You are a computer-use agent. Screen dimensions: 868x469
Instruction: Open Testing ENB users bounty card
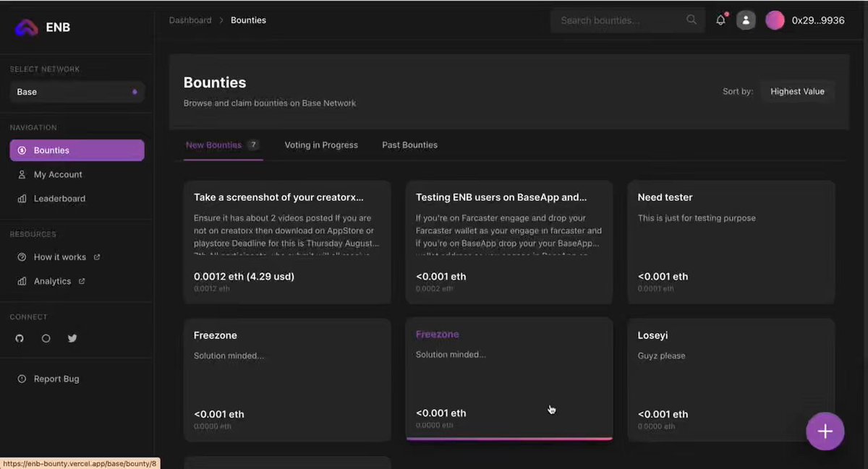click(509, 242)
